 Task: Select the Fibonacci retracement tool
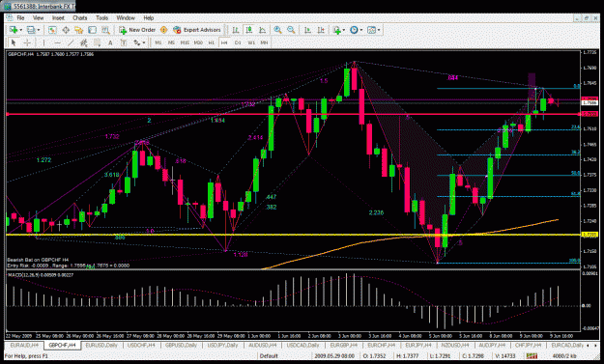point(97,42)
